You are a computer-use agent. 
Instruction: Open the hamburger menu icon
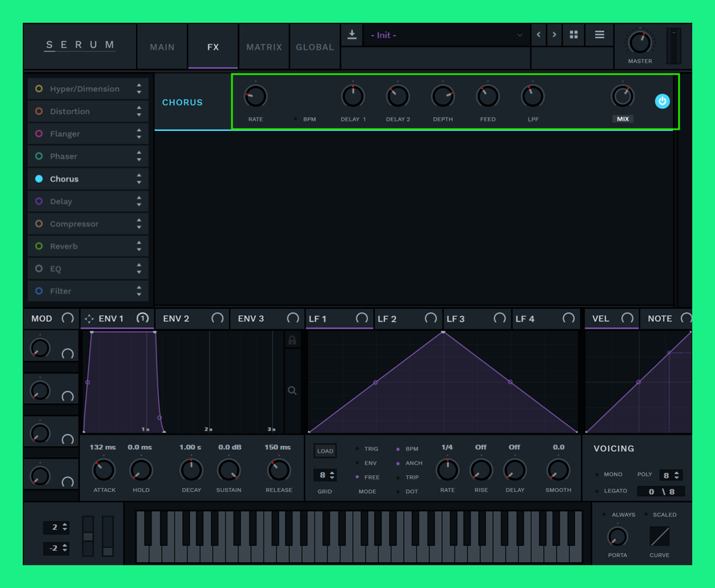(x=599, y=35)
